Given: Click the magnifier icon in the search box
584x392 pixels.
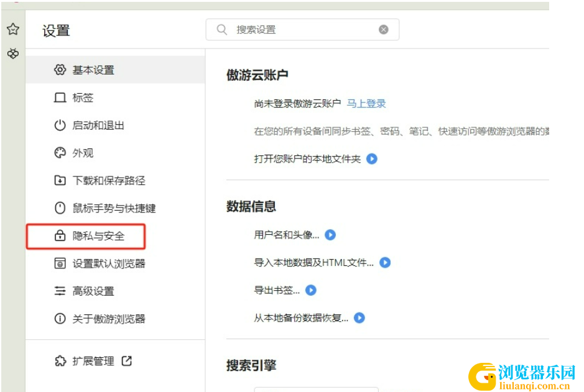Looking at the screenshot, I should pos(221,29).
